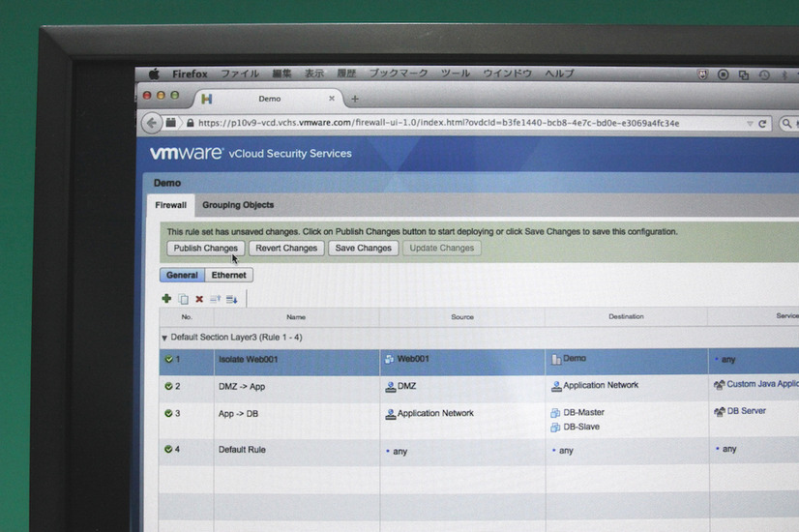Click the DB Server service group icon

pos(719,411)
